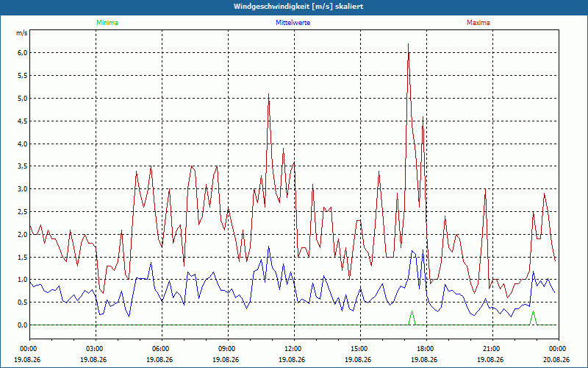Click the 12:00 time label
Viewport: 588px width, 368px height.
(292, 349)
